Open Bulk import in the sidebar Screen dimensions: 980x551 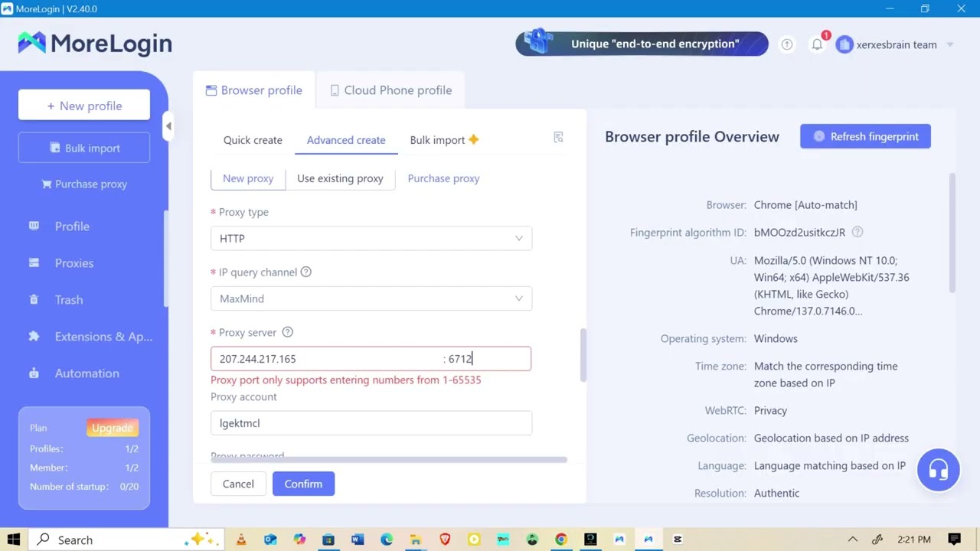84,148
